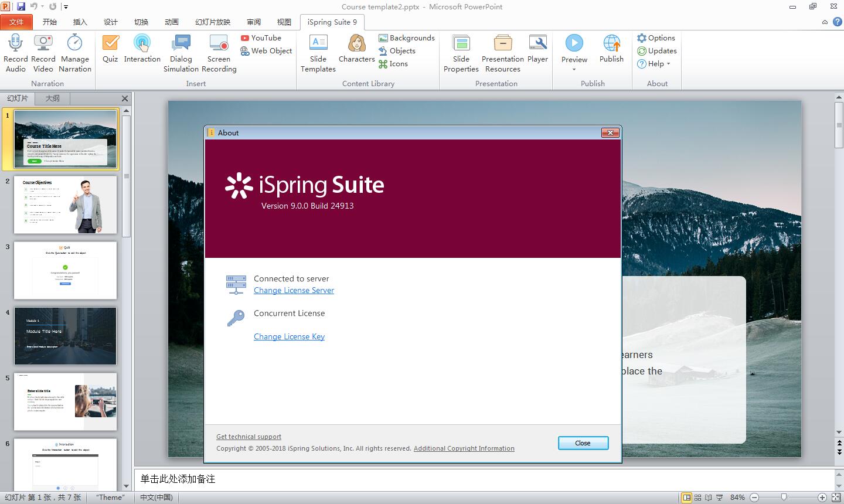Insert a YouTube video
The image size is (844, 504).
tap(261, 38)
